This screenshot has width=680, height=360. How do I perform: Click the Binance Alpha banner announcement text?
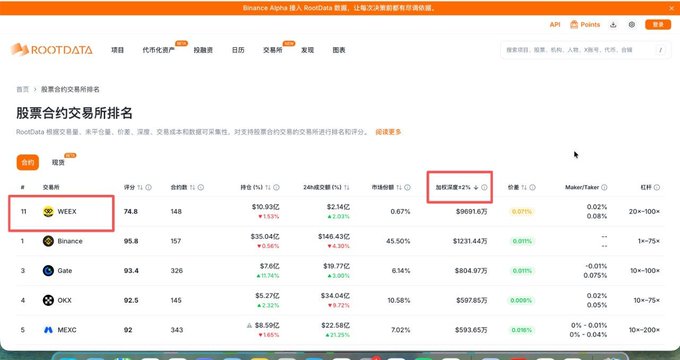(340, 8)
